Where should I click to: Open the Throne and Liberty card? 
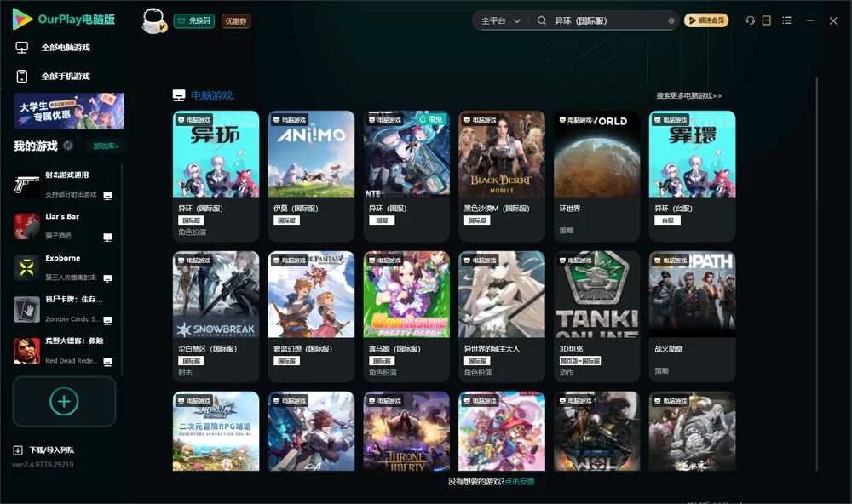(x=406, y=432)
